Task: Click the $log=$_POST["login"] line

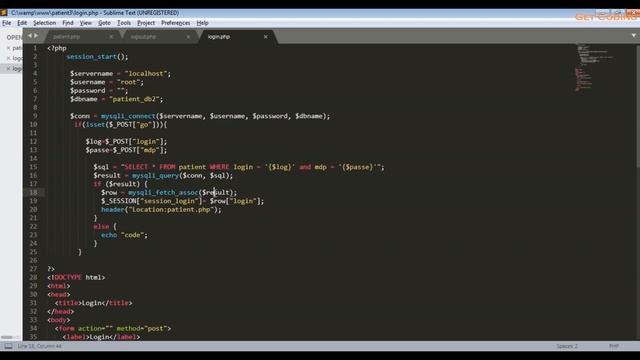Action: [x=126, y=142]
